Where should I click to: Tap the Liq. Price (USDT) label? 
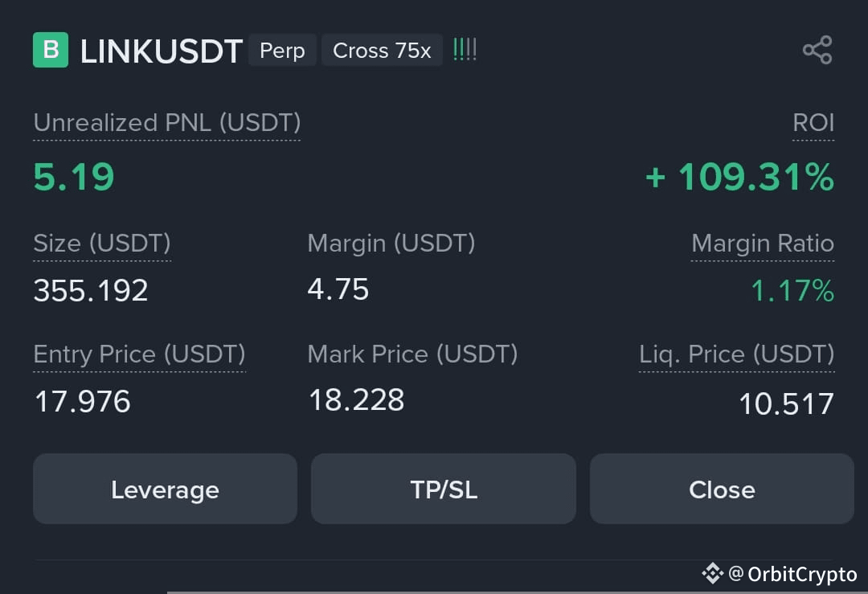(736, 354)
